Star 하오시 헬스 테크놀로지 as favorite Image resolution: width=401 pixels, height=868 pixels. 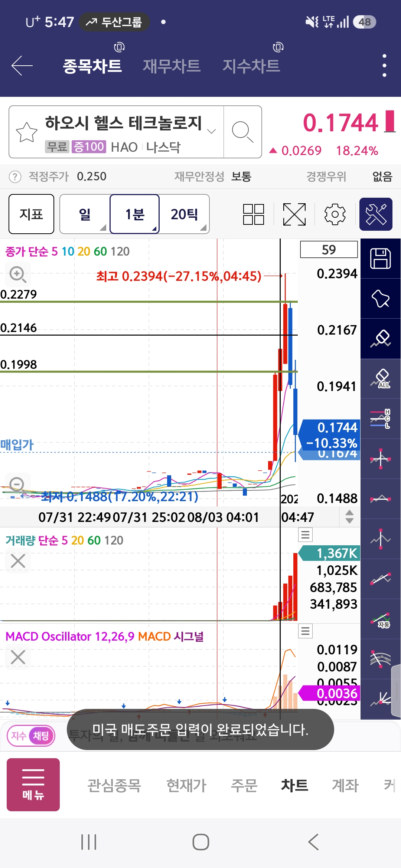27,132
